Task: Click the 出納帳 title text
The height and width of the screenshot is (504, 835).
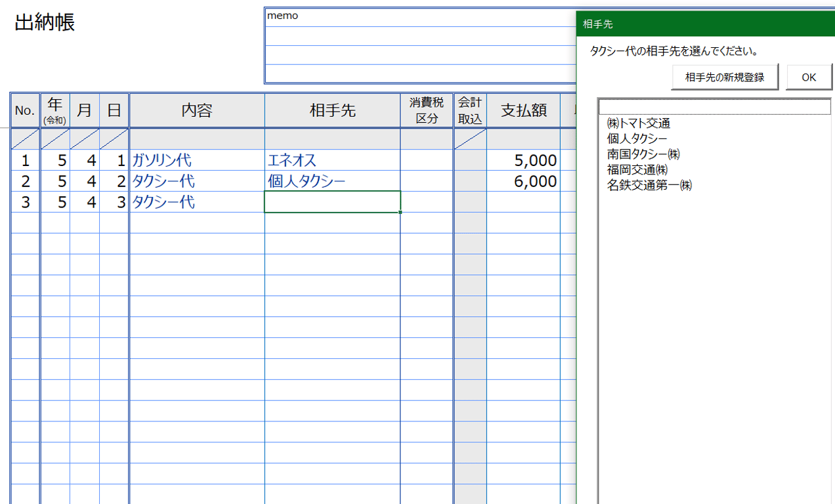Action: (43, 22)
